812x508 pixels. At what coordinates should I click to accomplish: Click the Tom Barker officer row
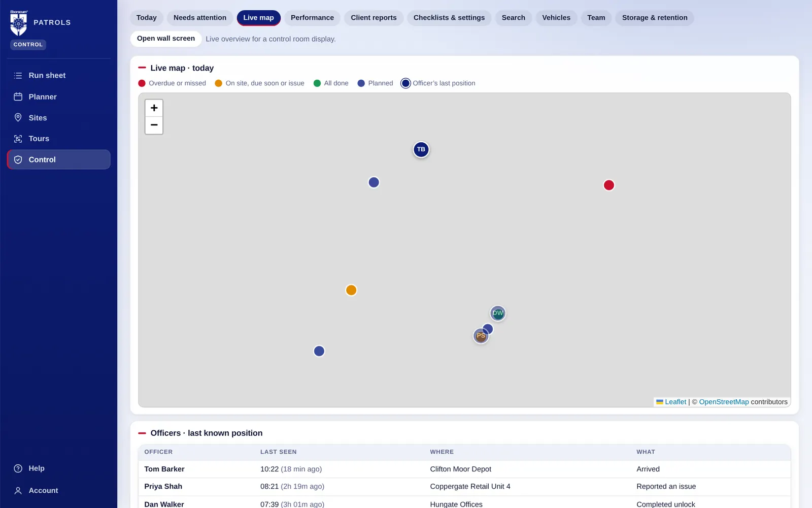tap(464, 469)
